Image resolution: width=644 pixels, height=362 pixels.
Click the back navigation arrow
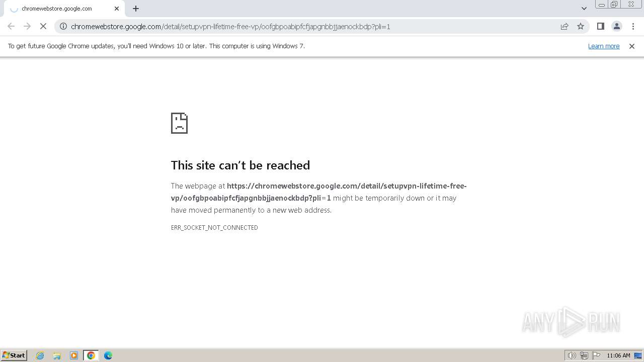(x=11, y=26)
